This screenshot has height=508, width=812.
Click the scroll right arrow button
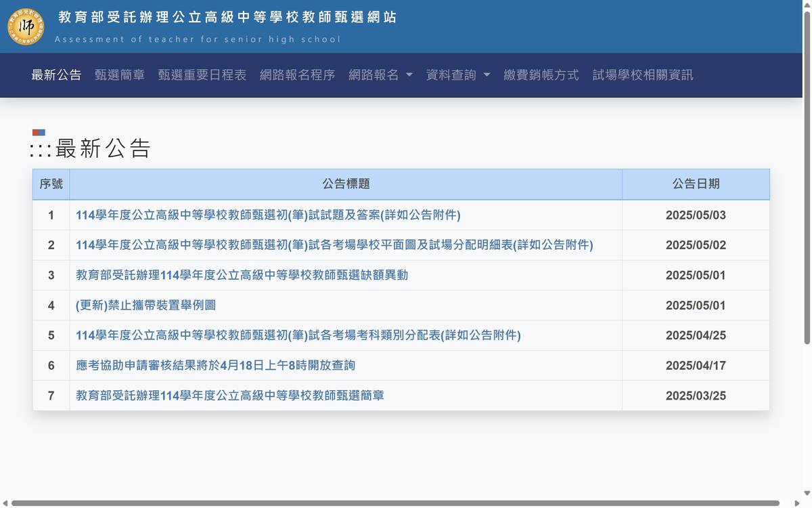(796, 503)
